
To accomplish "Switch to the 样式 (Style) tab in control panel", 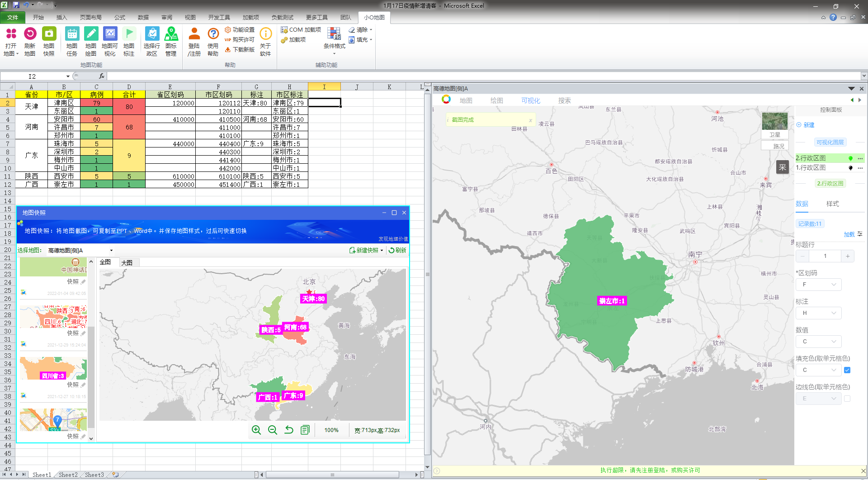I will coord(833,204).
